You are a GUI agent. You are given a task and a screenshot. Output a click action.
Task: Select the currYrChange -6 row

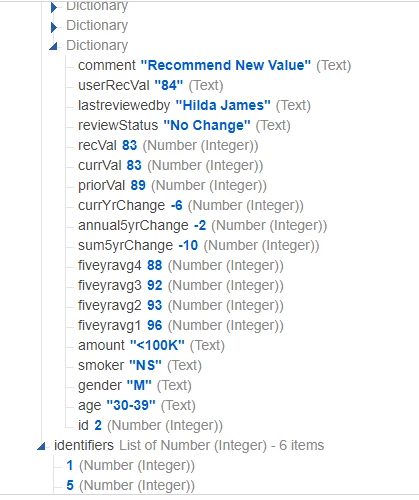191,205
